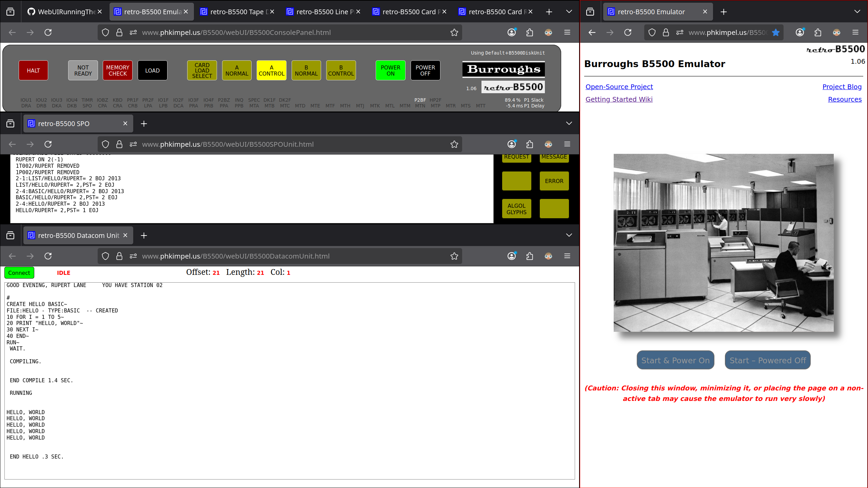Open new tab in right Emulator window
Image resolution: width=868 pixels, height=488 pixels.
(x=724, y=12)
